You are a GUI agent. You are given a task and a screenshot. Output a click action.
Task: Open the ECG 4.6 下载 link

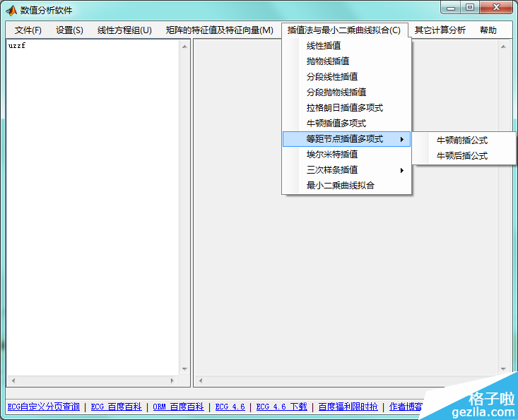[x=281, y=407]
